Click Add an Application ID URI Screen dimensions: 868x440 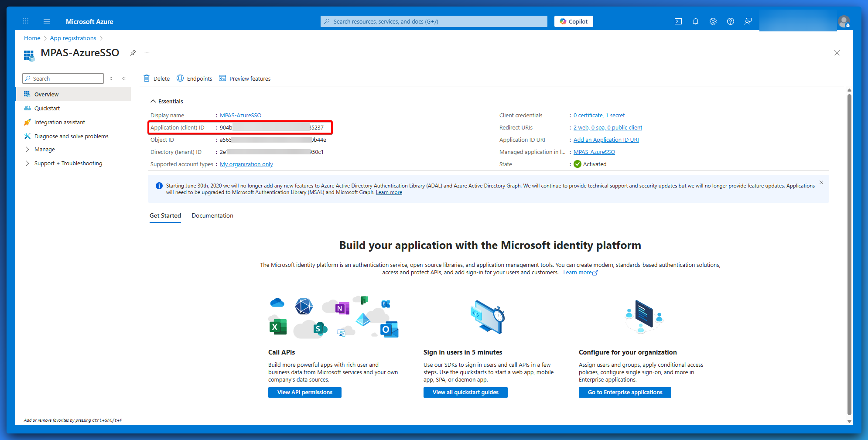pyautogui.click(x=606, y=140)
